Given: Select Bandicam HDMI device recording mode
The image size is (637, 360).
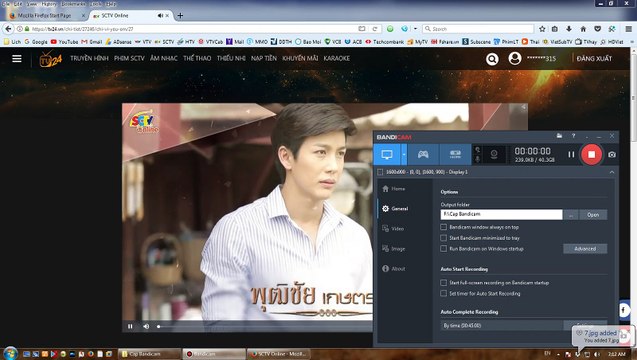Looking at the screenshot, I should click(455, 154).
